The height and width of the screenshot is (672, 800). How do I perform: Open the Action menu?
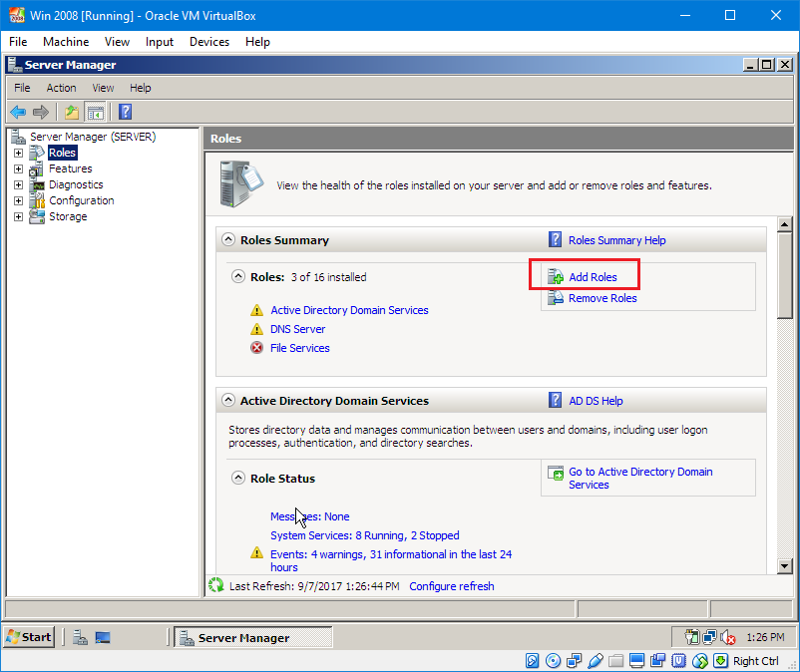click(61, 88)
